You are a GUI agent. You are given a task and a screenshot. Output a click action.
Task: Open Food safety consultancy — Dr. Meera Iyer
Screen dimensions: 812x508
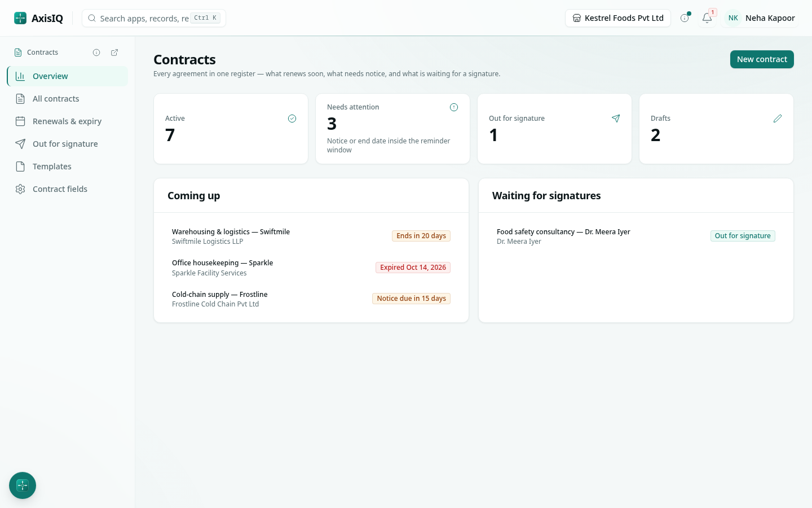pos(636,237)
